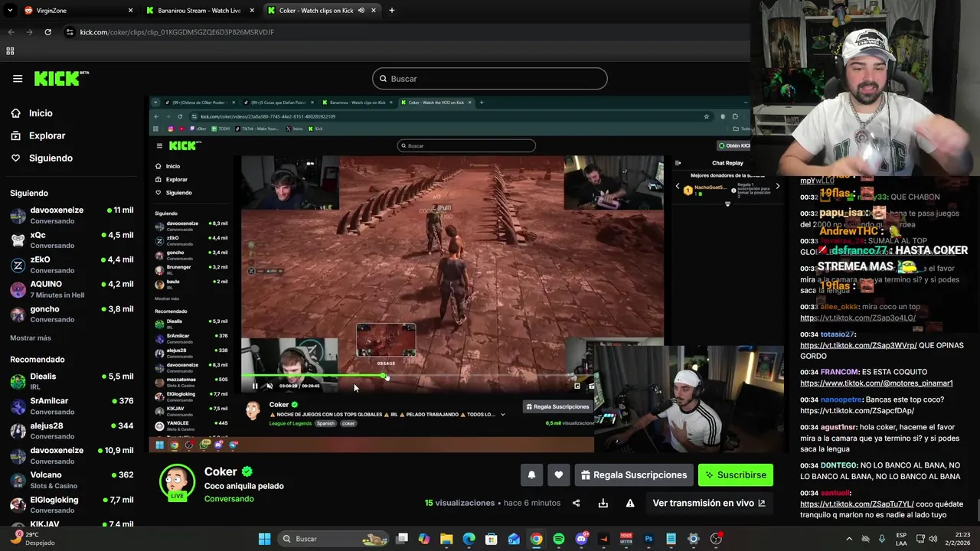Download the clip with the download icon

coord(603,503)
